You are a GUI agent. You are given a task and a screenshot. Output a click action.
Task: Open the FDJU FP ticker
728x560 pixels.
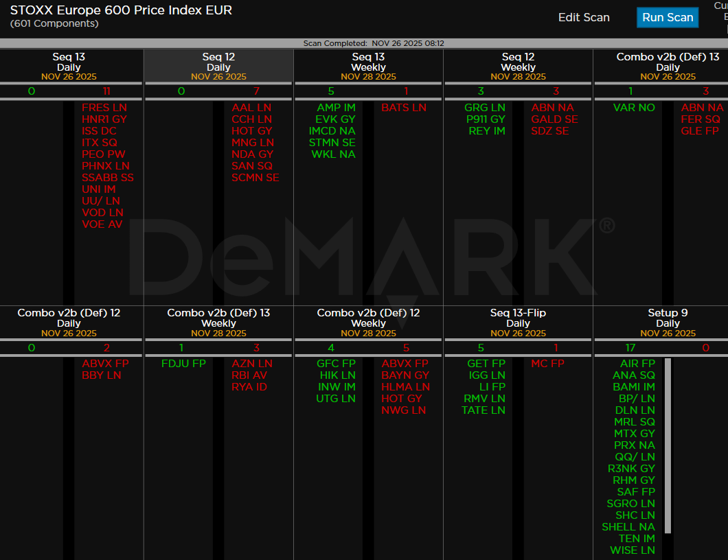coord(183,364)
